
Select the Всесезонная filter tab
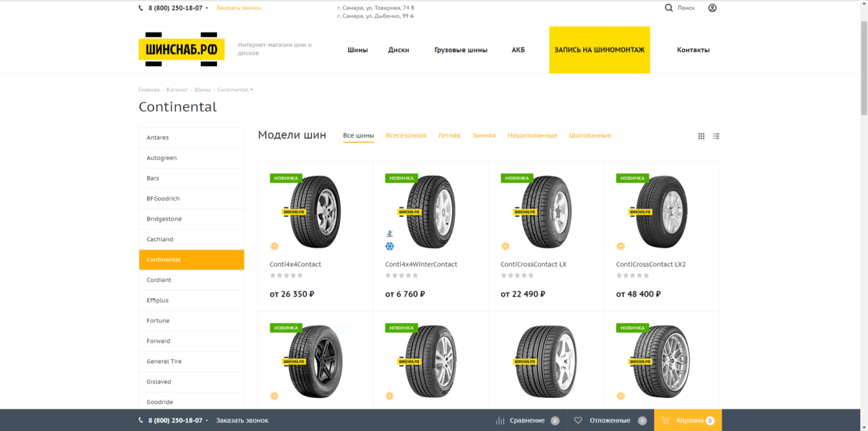(406, 135)
